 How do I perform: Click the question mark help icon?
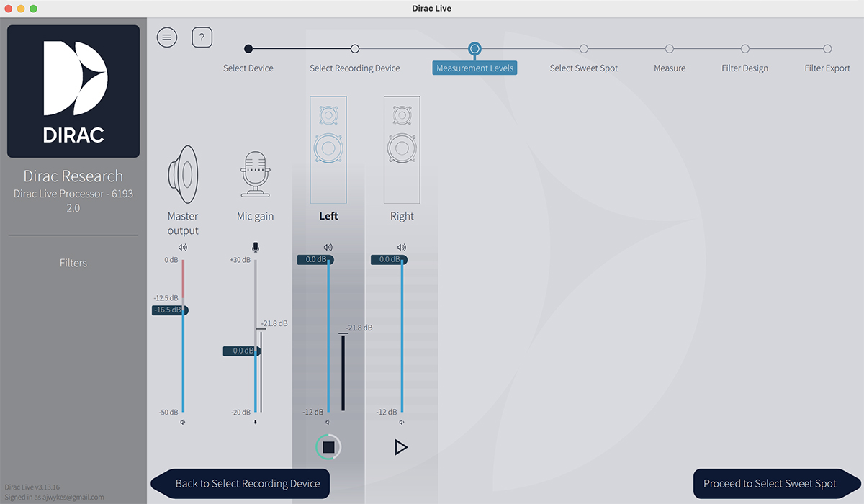202,37
